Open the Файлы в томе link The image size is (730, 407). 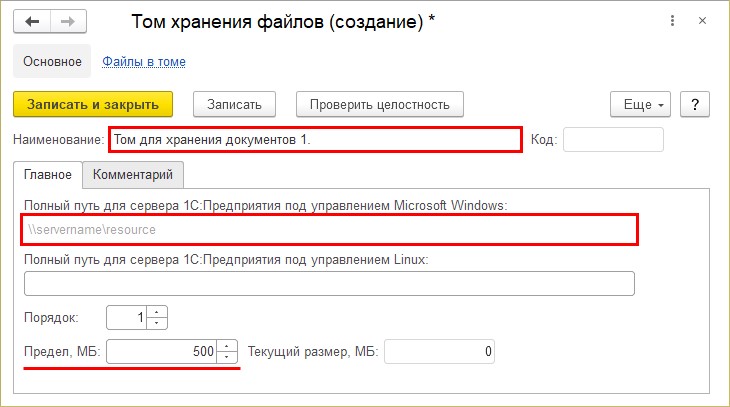pyautogui.click(x=144, y=61)
